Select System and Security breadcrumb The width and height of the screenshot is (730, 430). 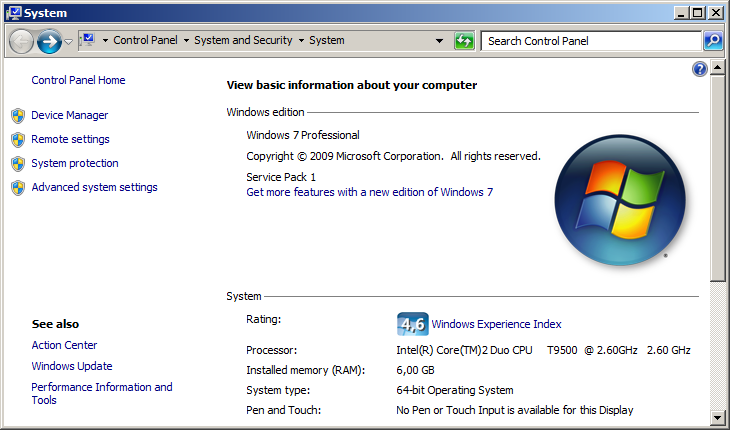243,40
